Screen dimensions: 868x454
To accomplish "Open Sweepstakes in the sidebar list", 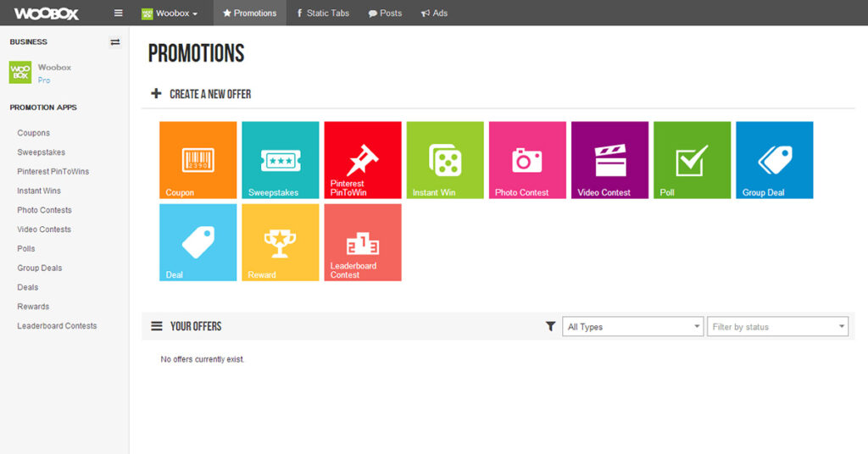I will [x=41, y=152].
